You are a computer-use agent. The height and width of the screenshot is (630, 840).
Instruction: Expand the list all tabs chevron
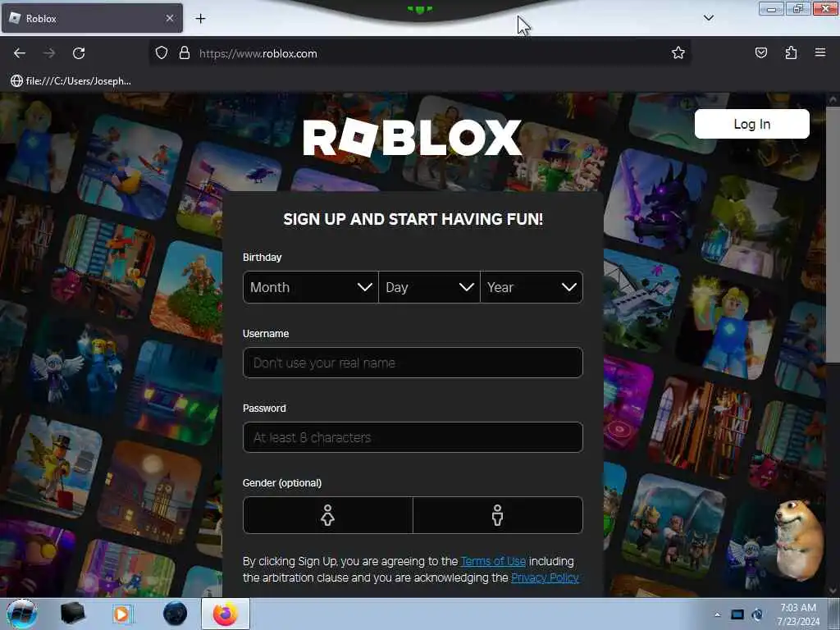click(x=708, y=18)
